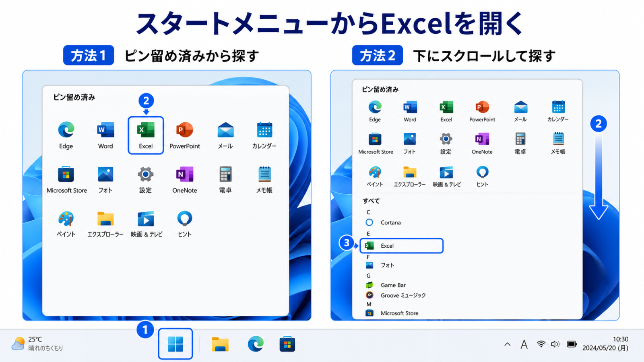Check the battery status icon

(x=572, y=344)
